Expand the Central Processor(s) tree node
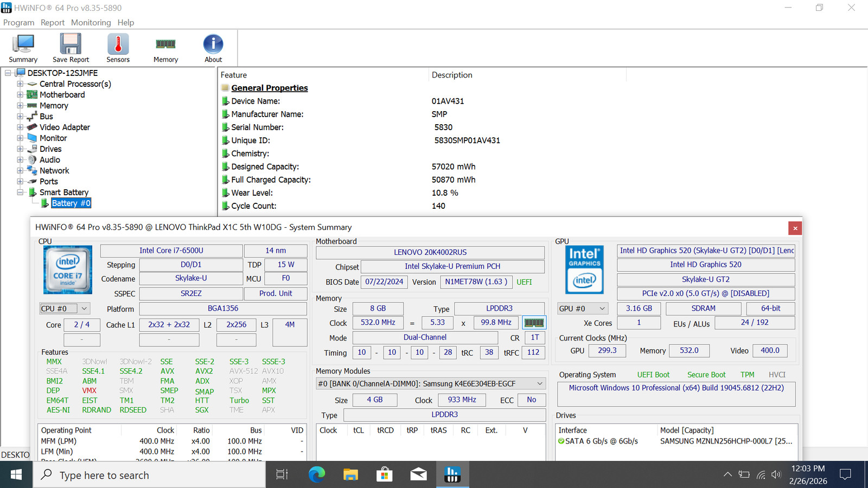Screen dimensions: 868x488 pos(20,84)
